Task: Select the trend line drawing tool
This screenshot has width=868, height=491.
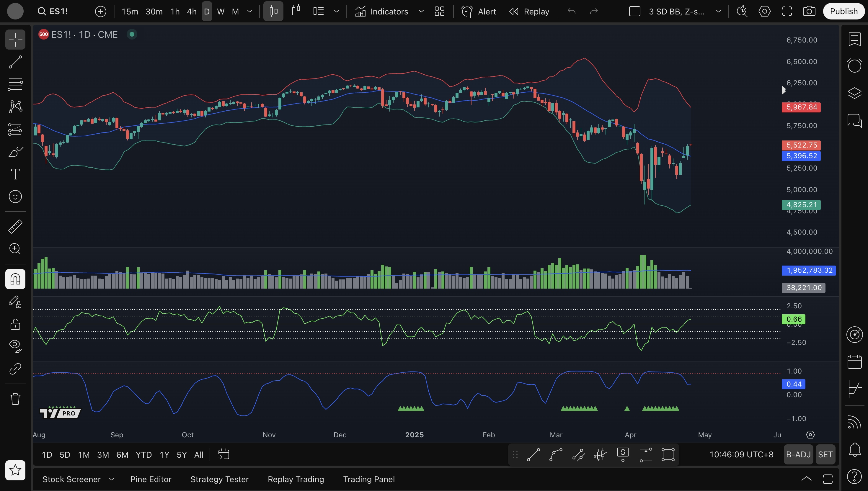Action: (x=15, y=62)
